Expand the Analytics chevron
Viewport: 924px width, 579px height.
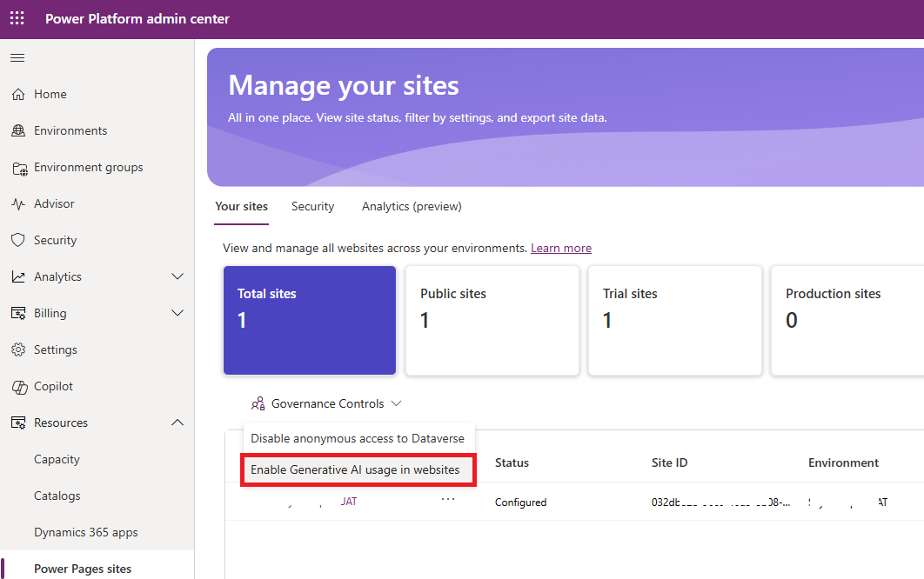177,276
